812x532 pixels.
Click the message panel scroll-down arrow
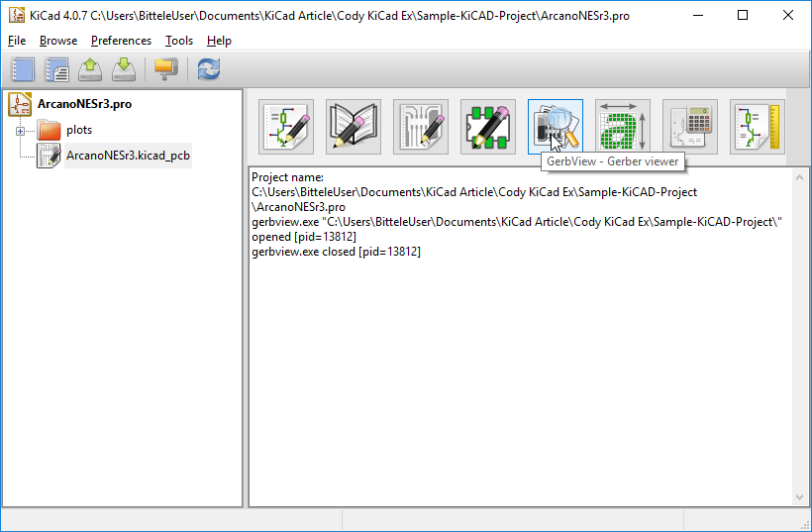click(x=800, y=497)
